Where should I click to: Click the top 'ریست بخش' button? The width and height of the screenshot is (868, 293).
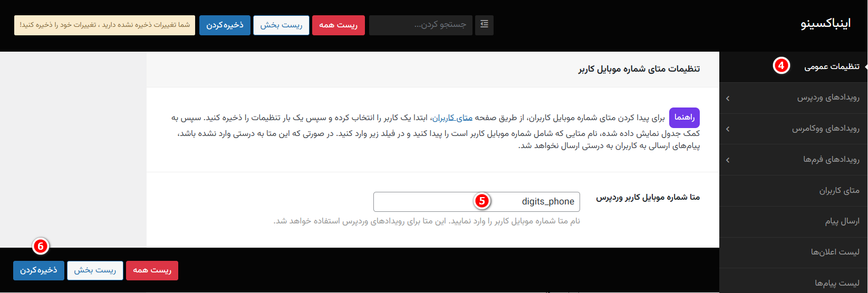(x=281, y=25)
